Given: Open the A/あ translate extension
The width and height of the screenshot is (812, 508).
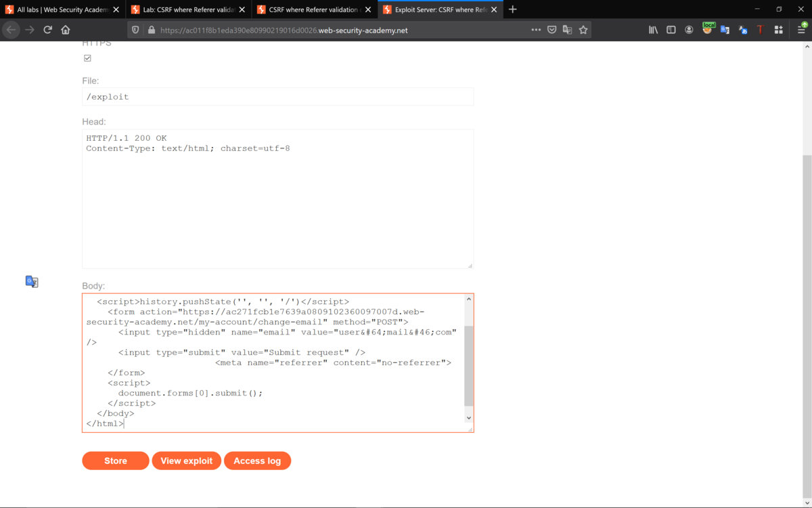Looking at the screenshot, I should (743, 30).
